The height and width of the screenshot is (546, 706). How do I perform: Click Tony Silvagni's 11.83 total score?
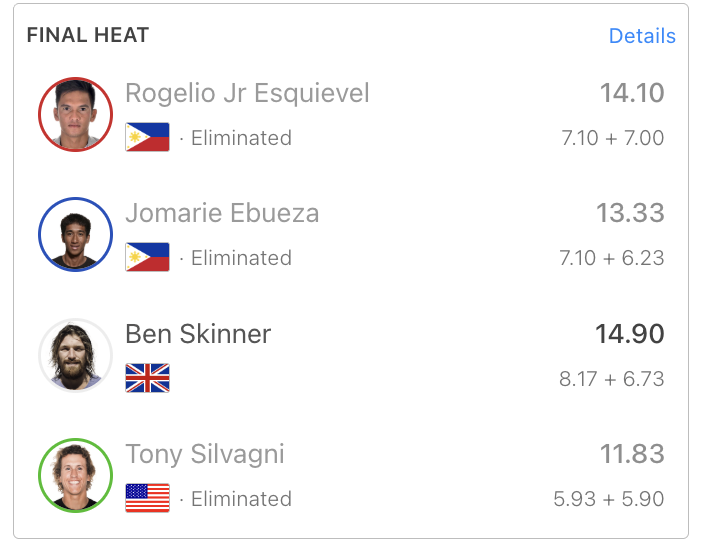coord(632,454)
